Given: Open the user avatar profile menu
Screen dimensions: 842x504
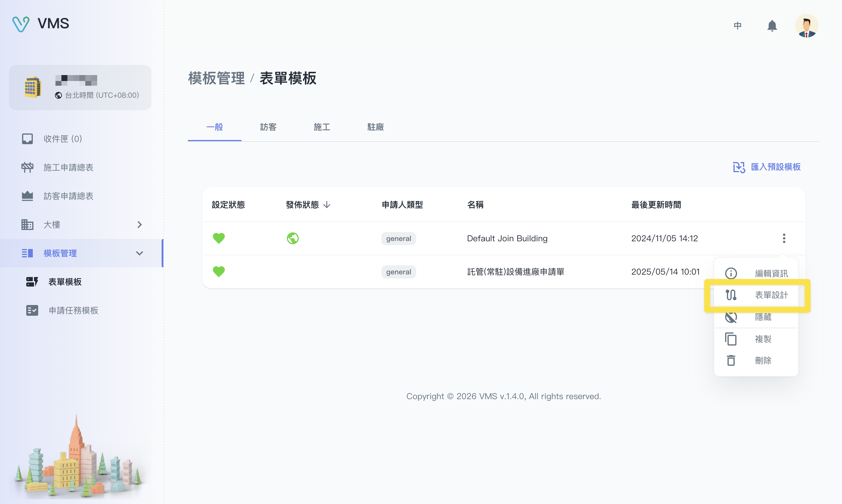Looking at the screenshot, I should [x=806, y=26].
